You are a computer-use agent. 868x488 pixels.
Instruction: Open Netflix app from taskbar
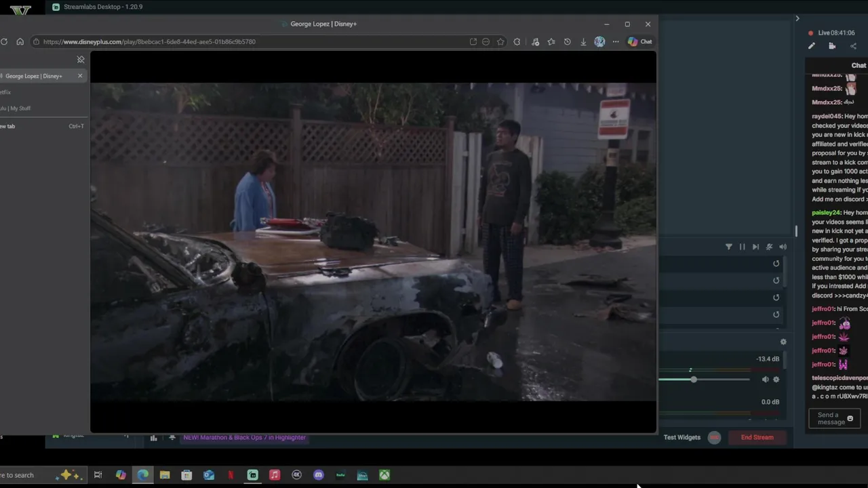click(231, 475)
